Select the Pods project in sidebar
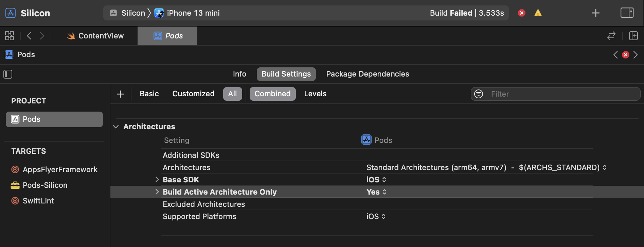 (x=54, y=119)
